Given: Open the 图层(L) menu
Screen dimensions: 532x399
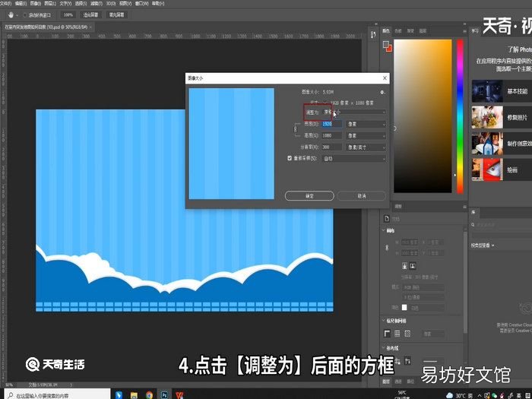Looking at the screenshot, I should (x=50, y=3).
